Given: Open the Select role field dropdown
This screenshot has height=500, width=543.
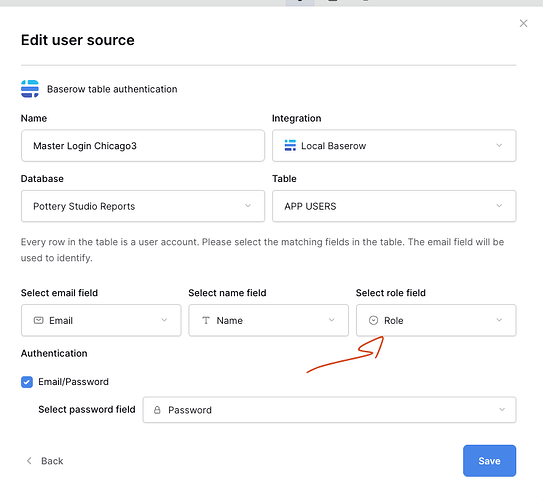Looking at the screenshot, I should coord(436,320).
